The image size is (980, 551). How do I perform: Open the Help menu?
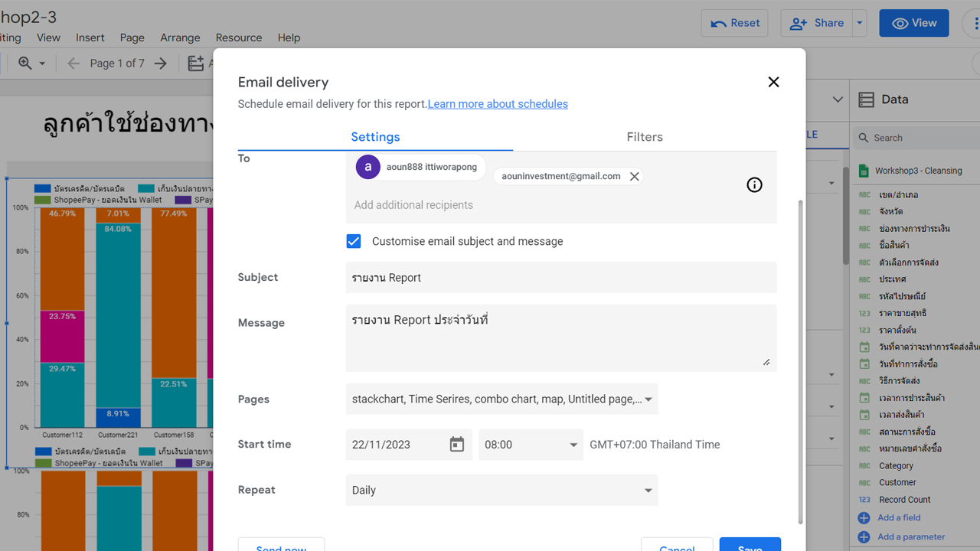[x=289, y=37]
